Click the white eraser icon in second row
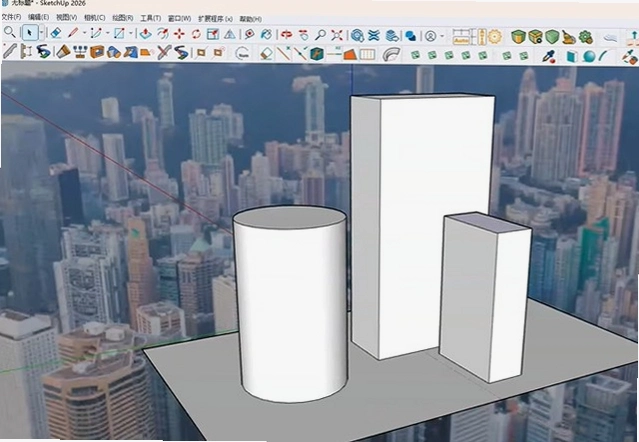The width and height of the screenshot is (639, 442). click(x=266, y=53)
